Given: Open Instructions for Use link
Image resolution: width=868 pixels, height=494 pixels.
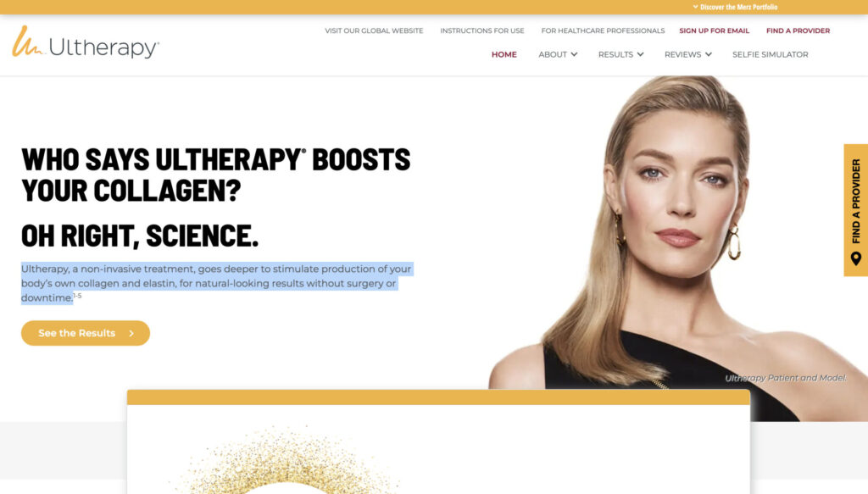Looking at the screenshot, I should (482, 31).
